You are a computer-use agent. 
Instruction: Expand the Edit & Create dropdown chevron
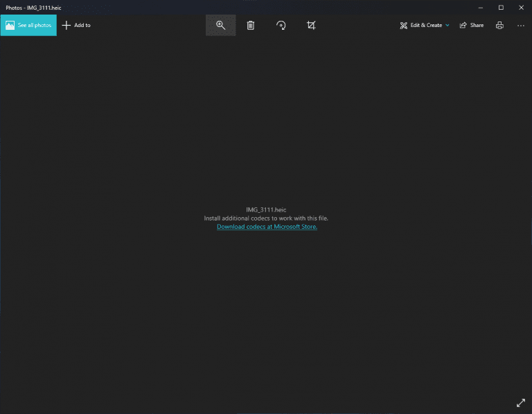(x=447, y=25)
